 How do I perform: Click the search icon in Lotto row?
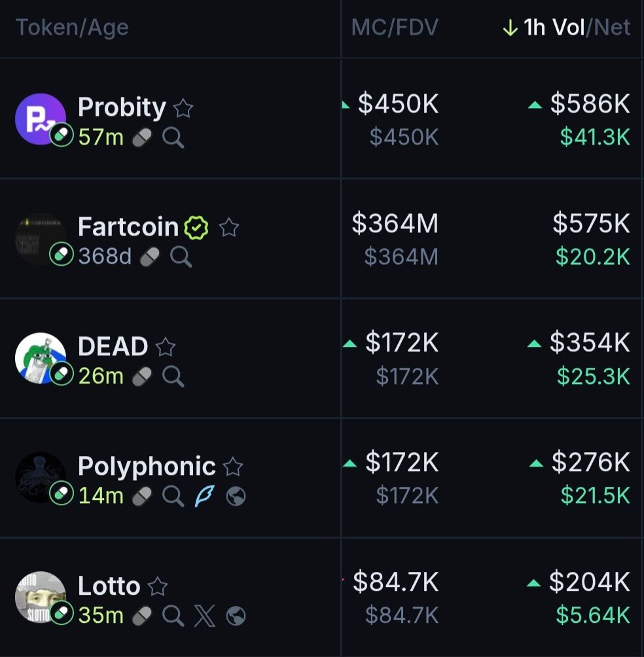tap(173, 615)
